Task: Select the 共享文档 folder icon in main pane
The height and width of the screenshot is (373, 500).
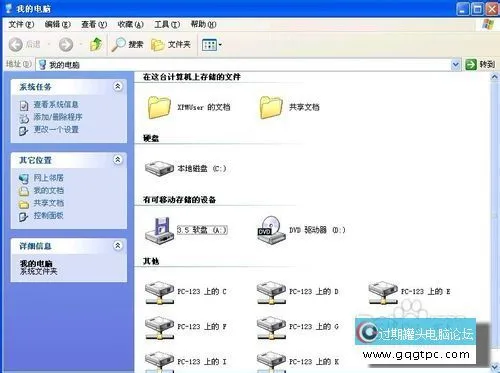Action: (x=271, y=107)
